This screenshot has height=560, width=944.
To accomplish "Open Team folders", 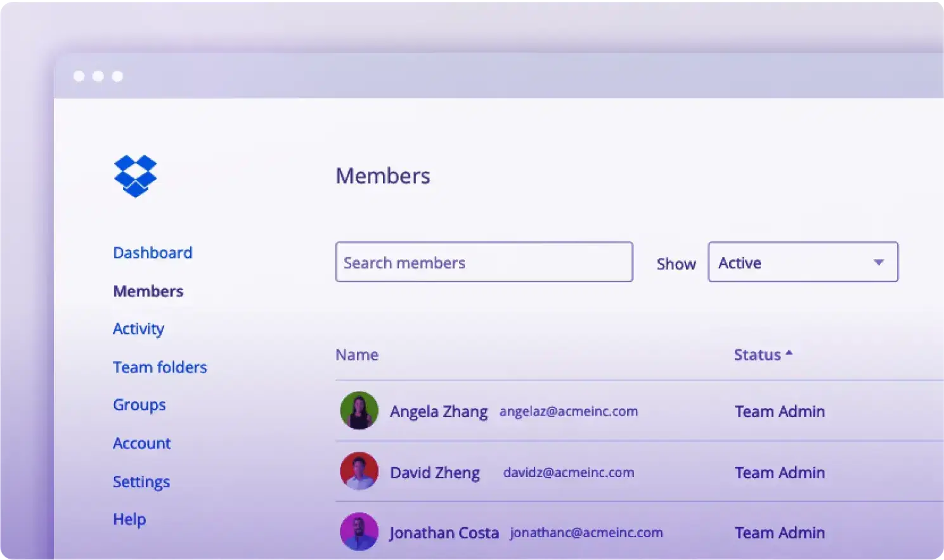I will tap(160, 367).
